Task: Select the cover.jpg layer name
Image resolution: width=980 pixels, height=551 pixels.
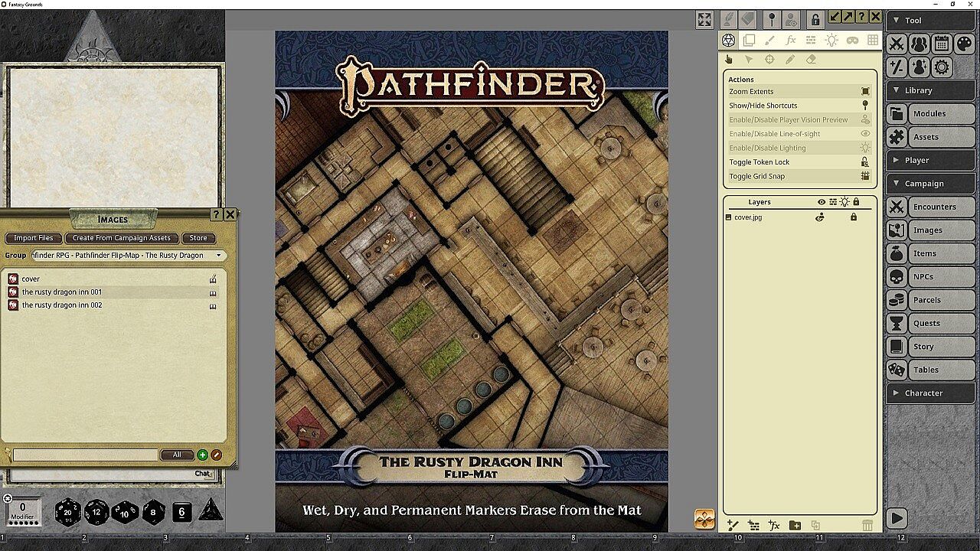Action: (x=748, y=217)
